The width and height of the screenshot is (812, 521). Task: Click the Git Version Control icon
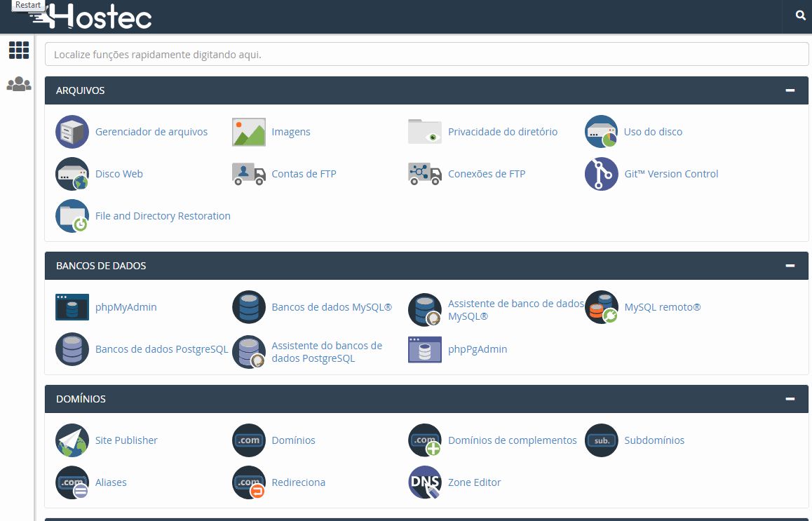click(x=601, y=174)
